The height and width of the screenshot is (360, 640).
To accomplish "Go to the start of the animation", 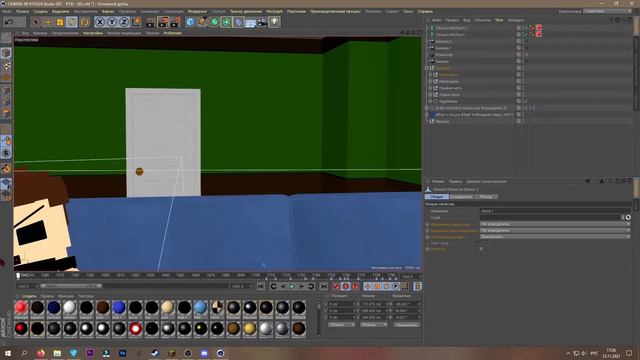I will [261, 286].
